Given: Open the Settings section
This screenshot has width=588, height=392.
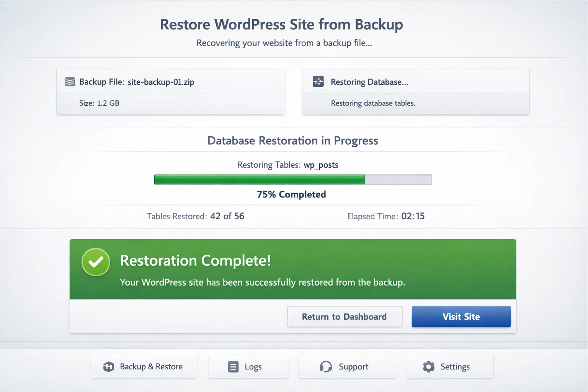Looking at the screenshot, I should pyautogui.click(x=450, y=367).
